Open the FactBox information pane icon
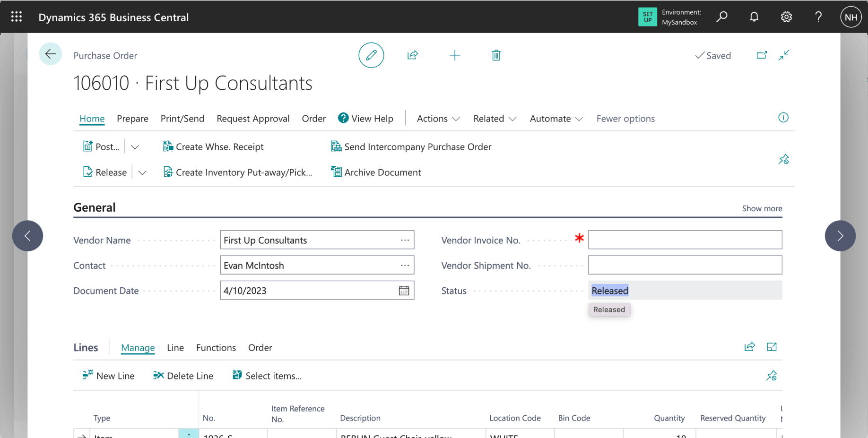This screenshot has height=438, width=868. (783, 118)
